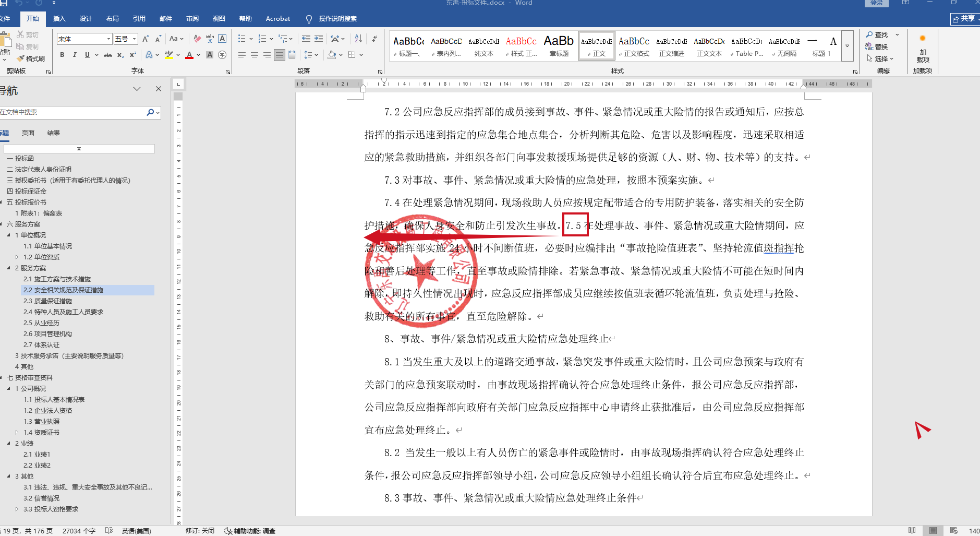Apply the red font color (A with red bar)
Screen dimensions: 980x536
[189, 55]
